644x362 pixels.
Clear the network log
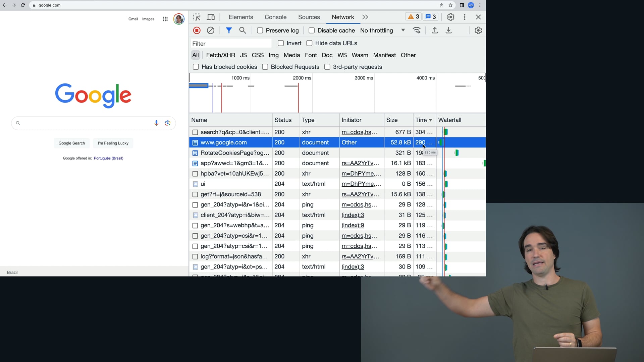pos(211,31)
